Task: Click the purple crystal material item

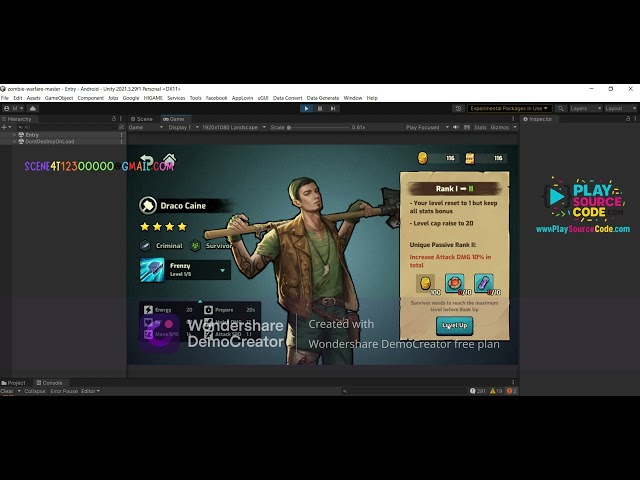Action: 484,283
